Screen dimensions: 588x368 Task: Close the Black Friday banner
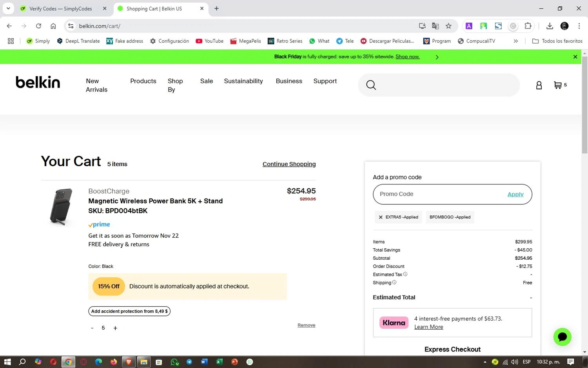tap(575, 57)
